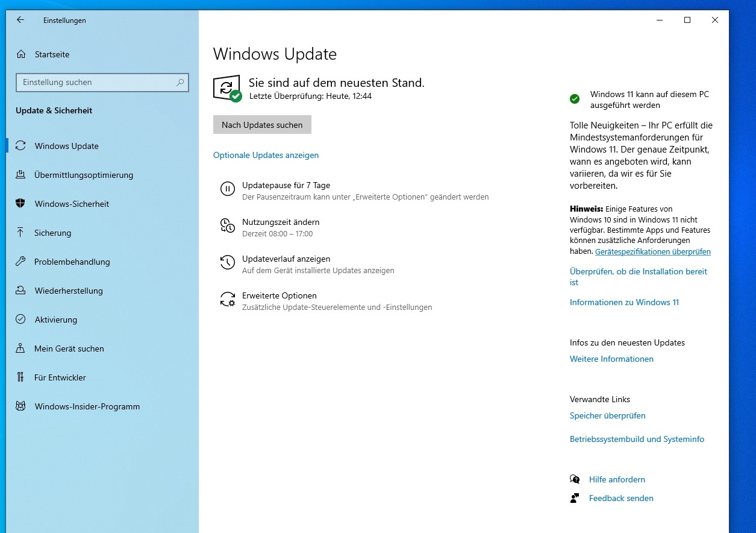Screen dimensions: 756x533
Task: Go to Startseite
Action: coord(102,54)
